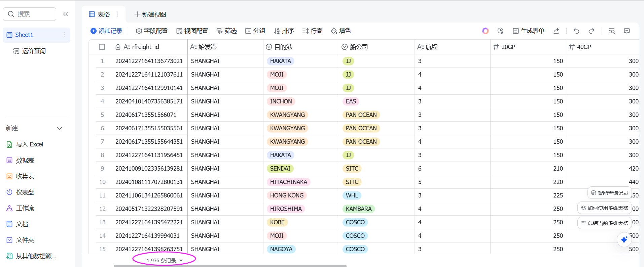Click the colorful AI ring icon

coord(485,31)
